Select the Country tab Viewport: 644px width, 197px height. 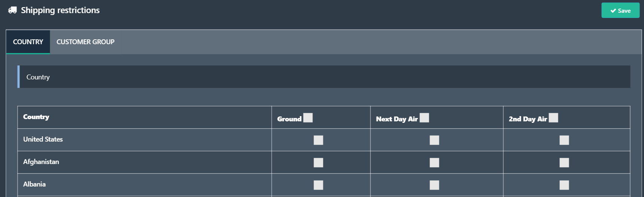coord(28,42)
